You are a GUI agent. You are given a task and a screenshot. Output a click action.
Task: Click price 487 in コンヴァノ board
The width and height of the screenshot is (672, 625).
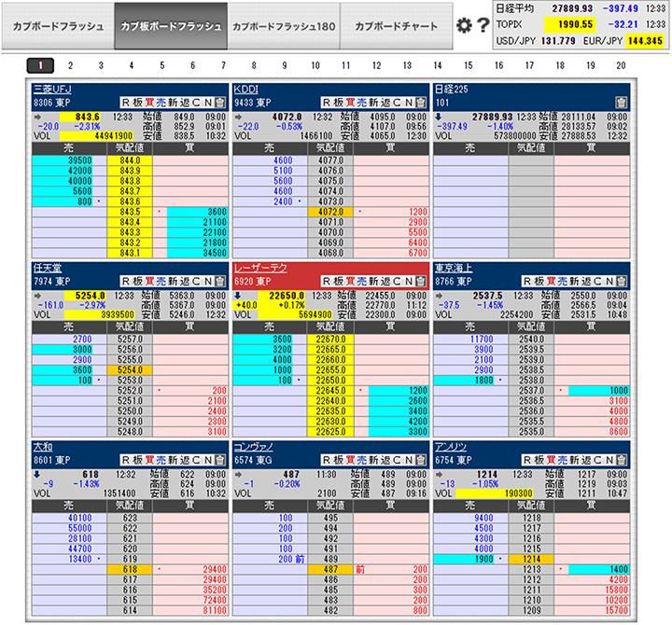pyautogui.click(x=330, y=569)
